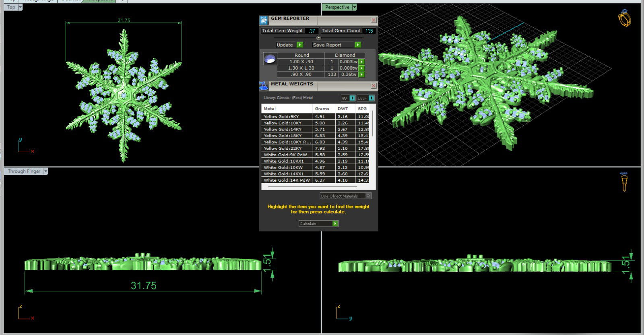Open the Through Finger viewport dropdown arrow
The image size is (644, 335).
(45, 171)
